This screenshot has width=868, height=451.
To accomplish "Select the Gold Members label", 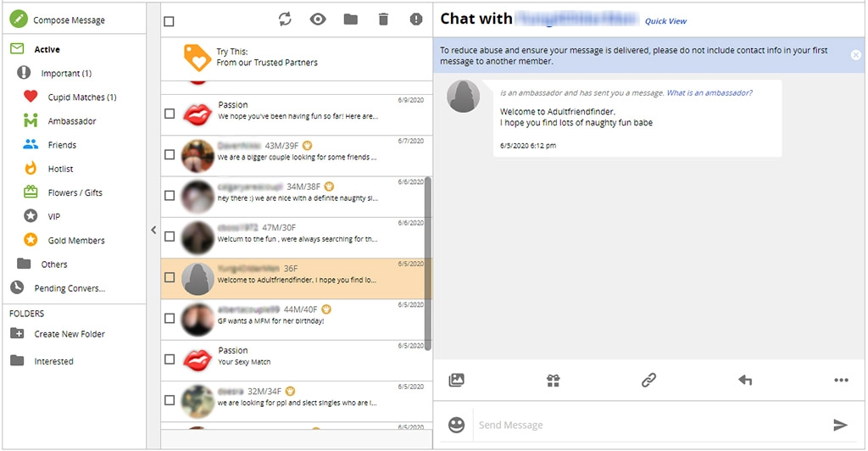I will (76, 240).
